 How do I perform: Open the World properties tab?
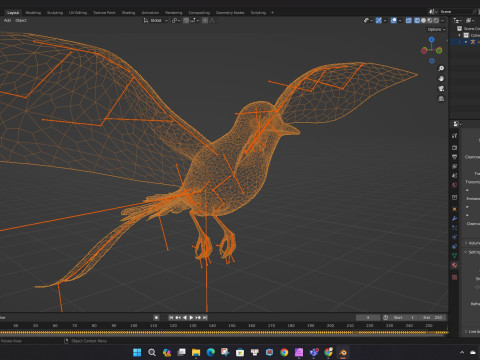pyautogui.click(x=454, y=185)
